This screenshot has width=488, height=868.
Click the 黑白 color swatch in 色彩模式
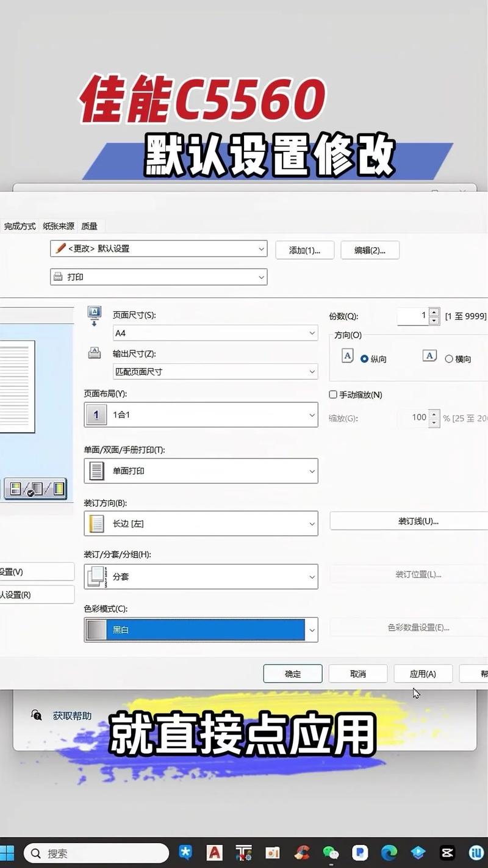[x=96, y=629]
